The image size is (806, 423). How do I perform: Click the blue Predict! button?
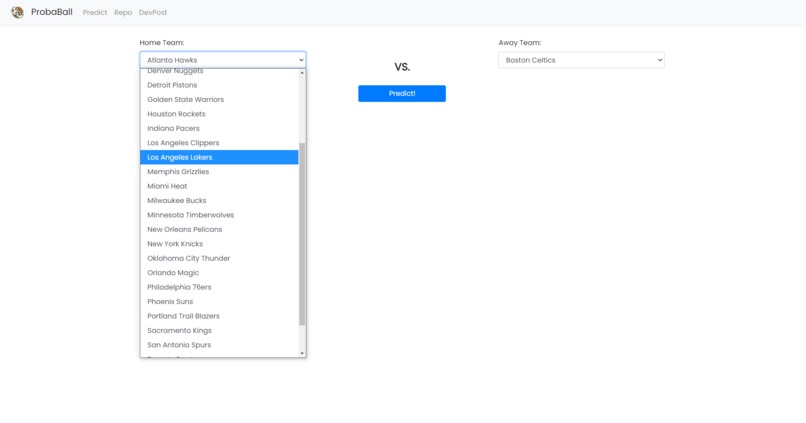(x=402, y=94)
